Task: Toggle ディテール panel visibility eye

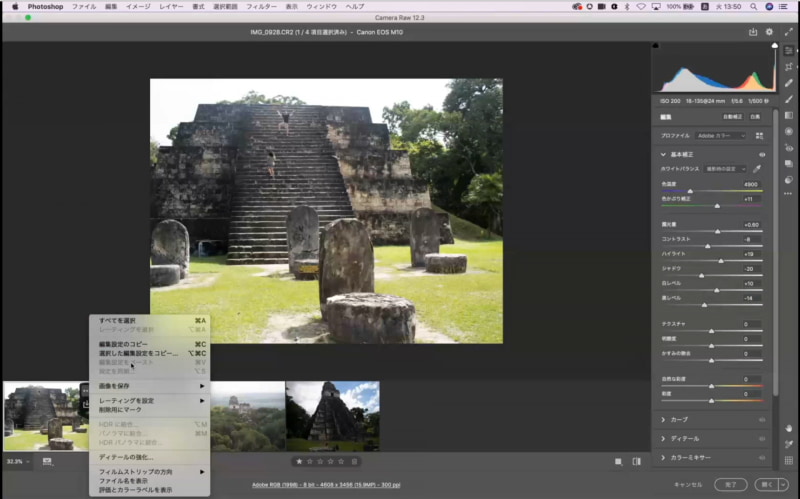Action: click(762, 439)
